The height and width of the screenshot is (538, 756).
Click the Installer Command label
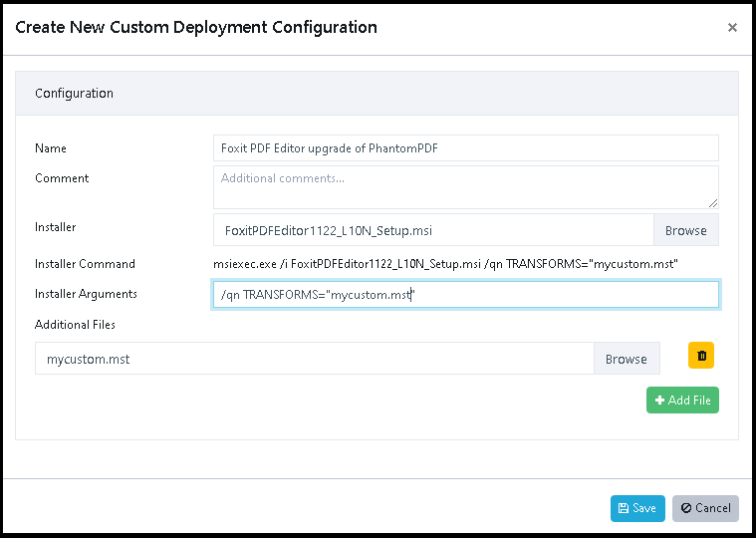[85, 264]
